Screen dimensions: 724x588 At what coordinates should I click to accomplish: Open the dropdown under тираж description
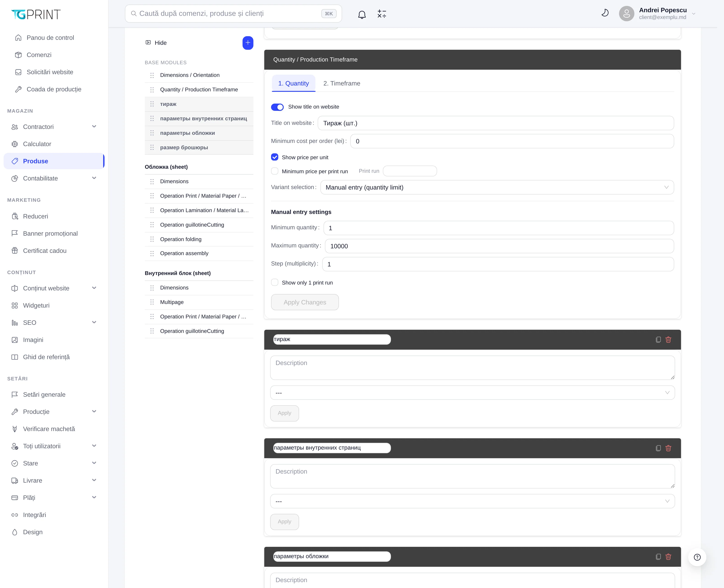point(472,393)
